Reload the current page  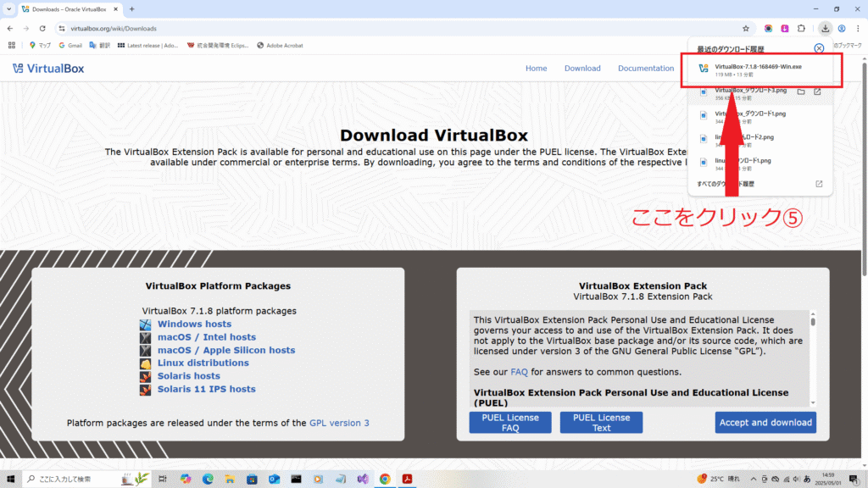coord(42,28)
